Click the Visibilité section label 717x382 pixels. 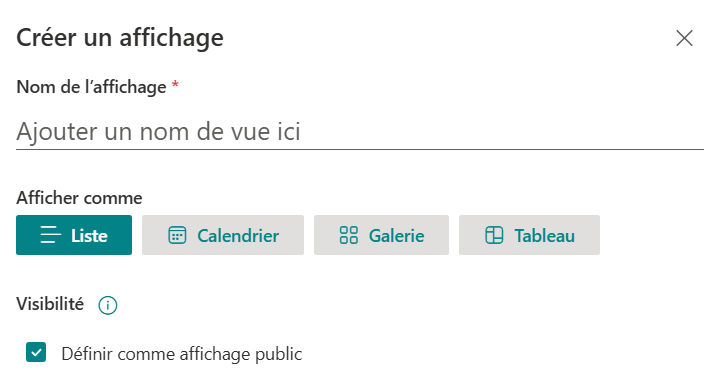[50, 304]
